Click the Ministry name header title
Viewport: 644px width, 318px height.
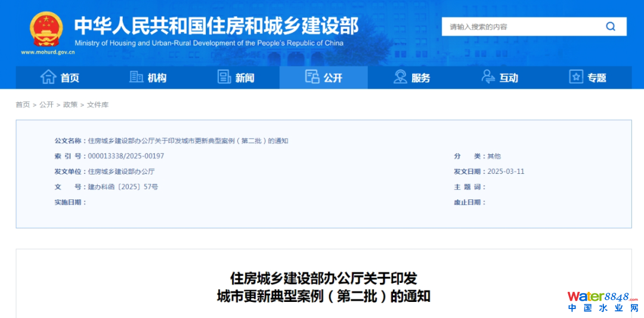pyautogui.click(x=216, y=26)
